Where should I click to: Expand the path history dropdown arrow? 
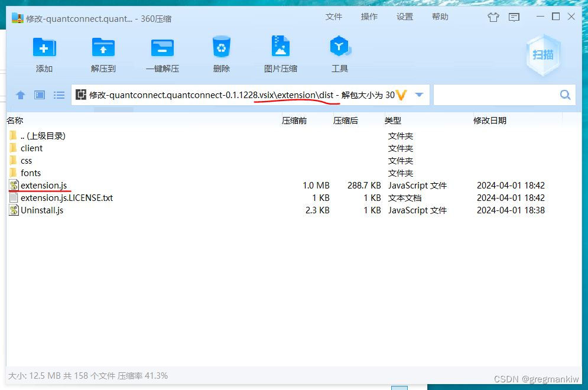tap(419, 95)
